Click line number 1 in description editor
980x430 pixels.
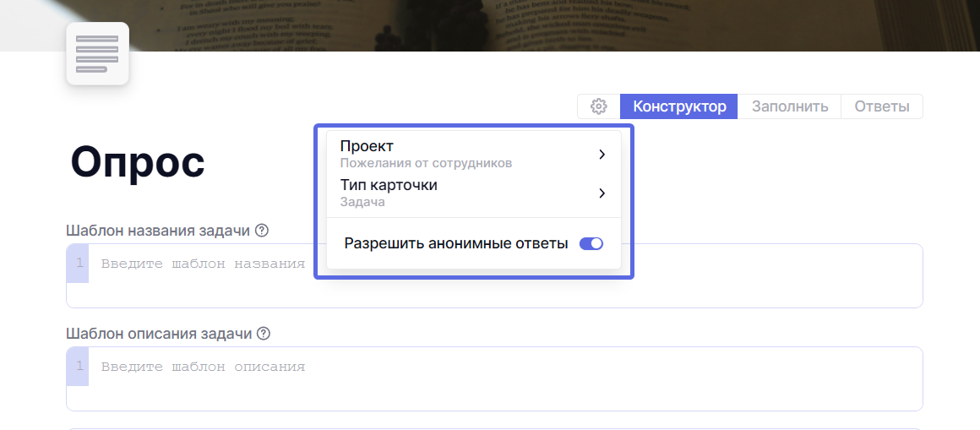(79, 367)
